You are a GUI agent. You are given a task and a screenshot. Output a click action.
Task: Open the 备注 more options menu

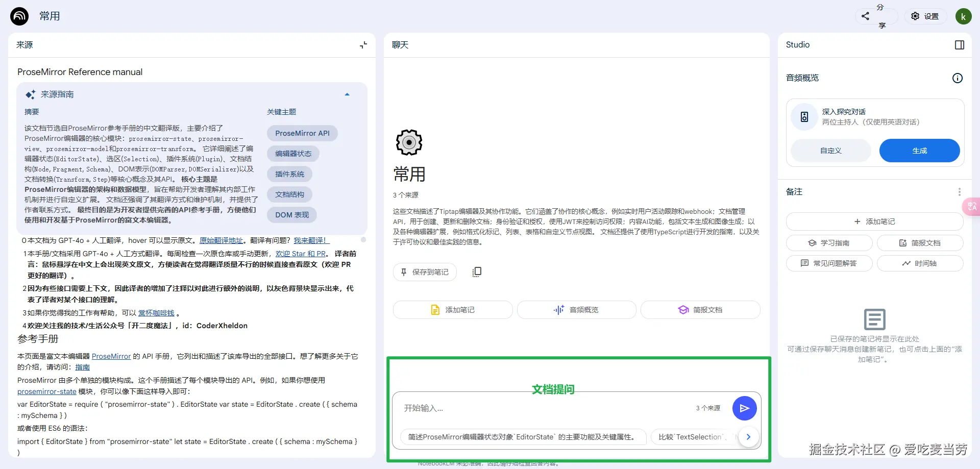960,192
